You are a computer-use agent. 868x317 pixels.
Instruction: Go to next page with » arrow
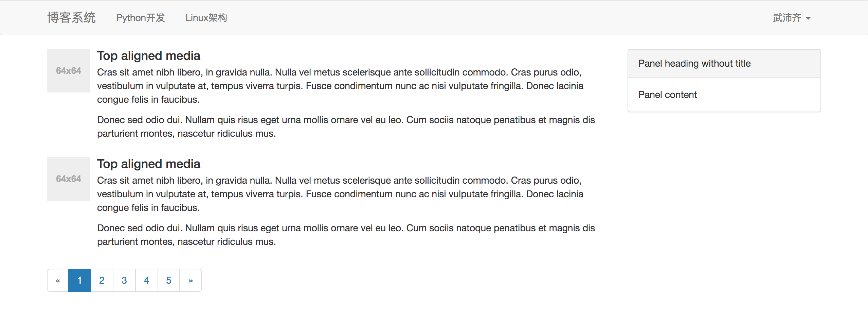tap(191, 280)
